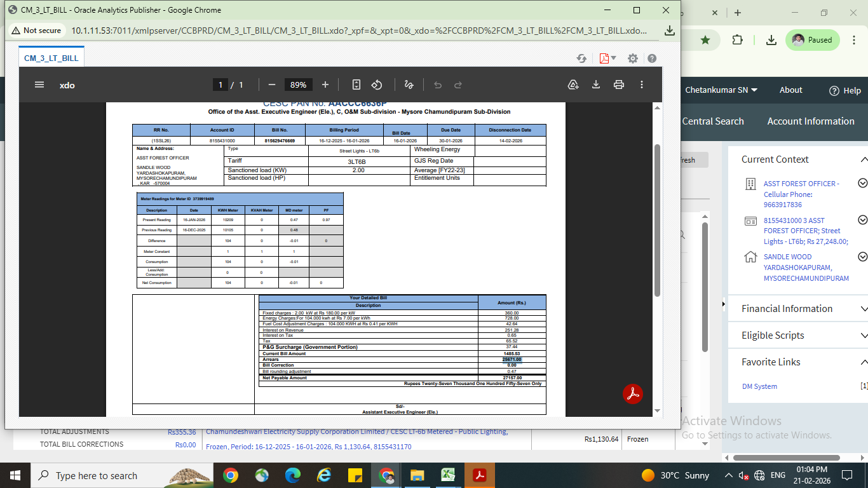Click the popup address bar download icon
The image size is (868, 488).
(669, 30)
